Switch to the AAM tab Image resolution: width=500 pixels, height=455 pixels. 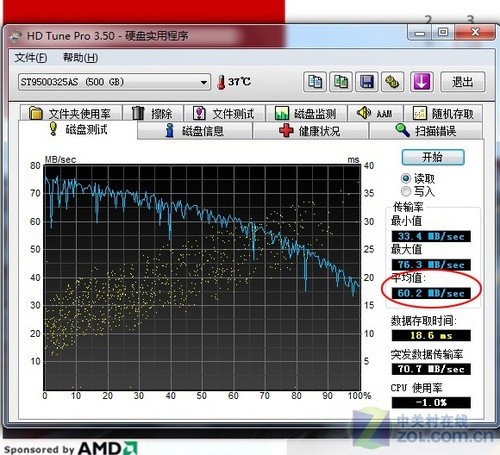pos(375,113)
